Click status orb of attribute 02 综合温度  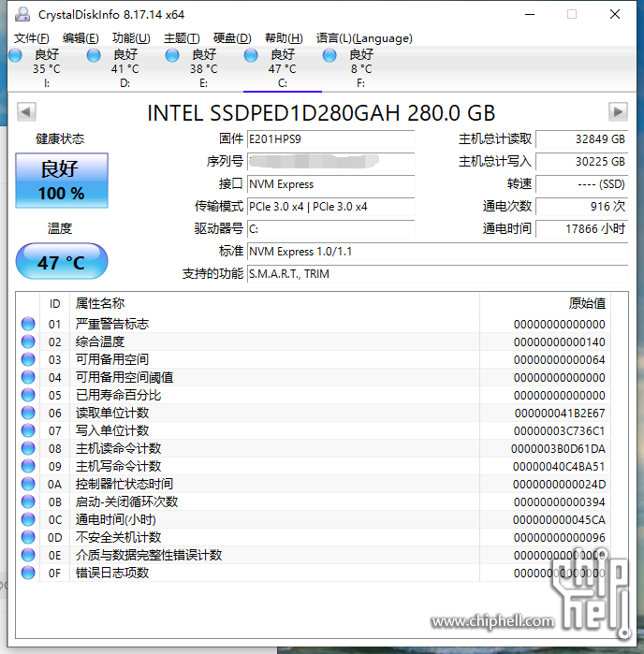[28, 342]
